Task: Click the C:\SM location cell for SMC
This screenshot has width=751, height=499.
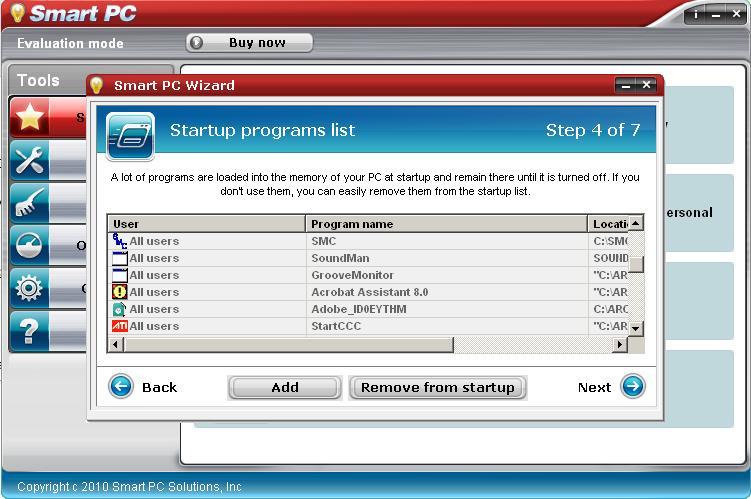Action: coord(610,241)
